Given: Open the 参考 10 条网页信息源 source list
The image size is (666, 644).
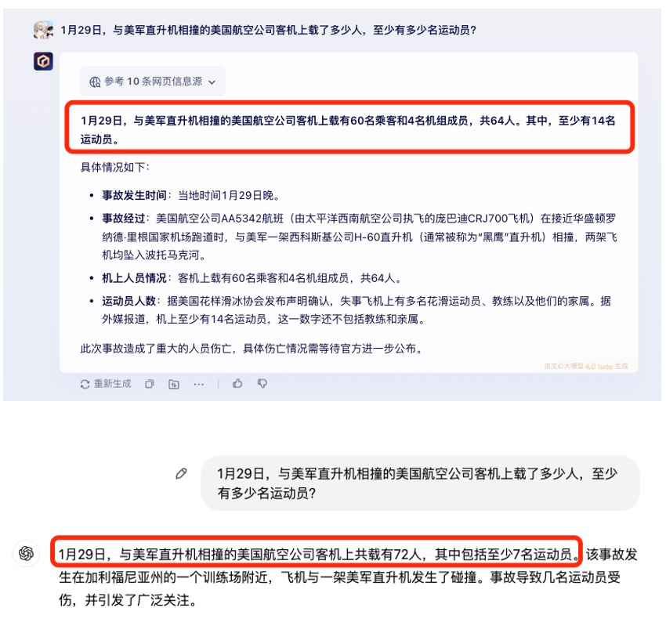Looking at the screenshot, I should point(153,81).
